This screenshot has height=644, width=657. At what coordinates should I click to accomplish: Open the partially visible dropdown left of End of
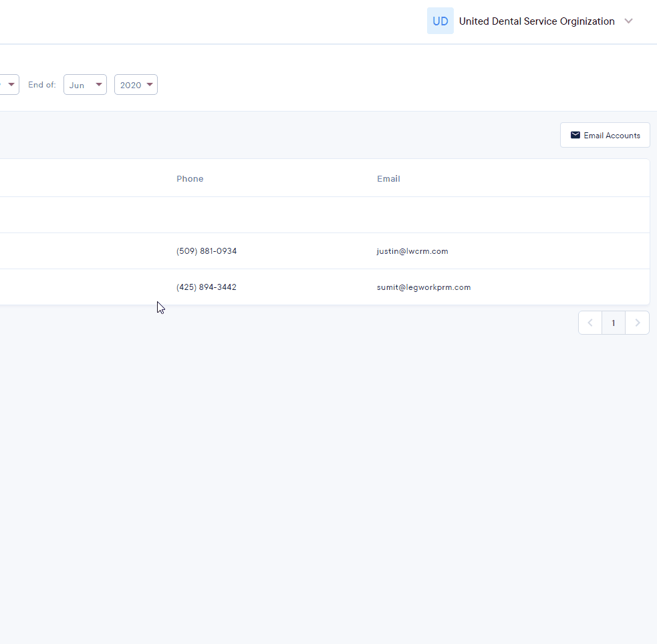(9, 85)
